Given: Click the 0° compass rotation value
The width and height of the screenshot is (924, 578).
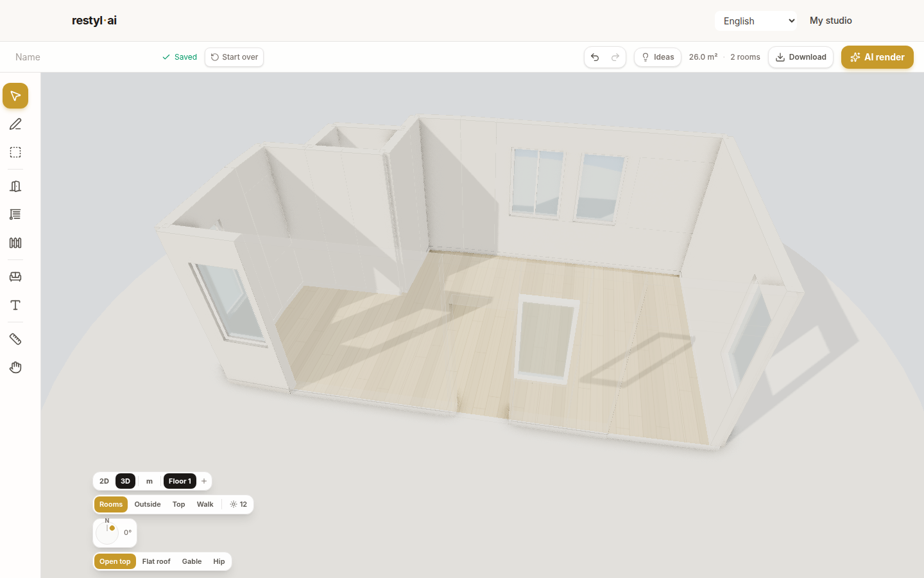Looking at the screenshot, I should point(128,532).
